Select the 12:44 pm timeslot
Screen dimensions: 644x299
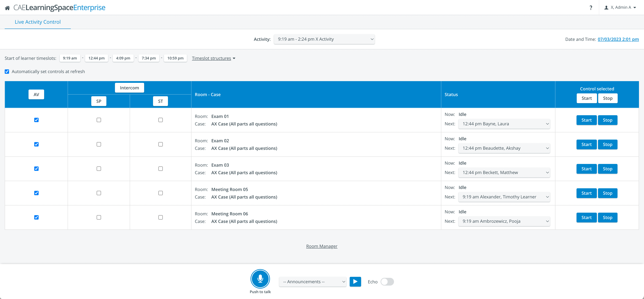click(x=96, y=58)
